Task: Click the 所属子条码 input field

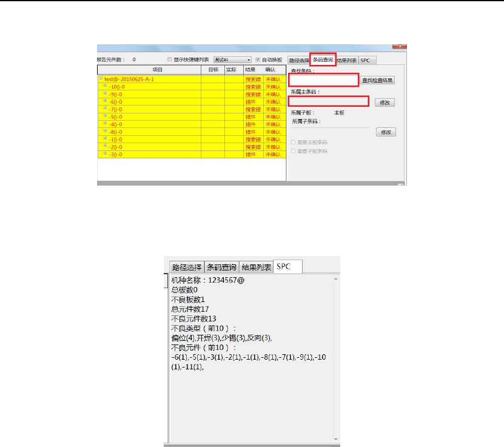Action: (x=331, y=132)
